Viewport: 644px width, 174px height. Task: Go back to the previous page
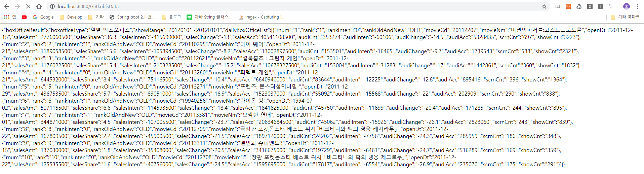7,6
